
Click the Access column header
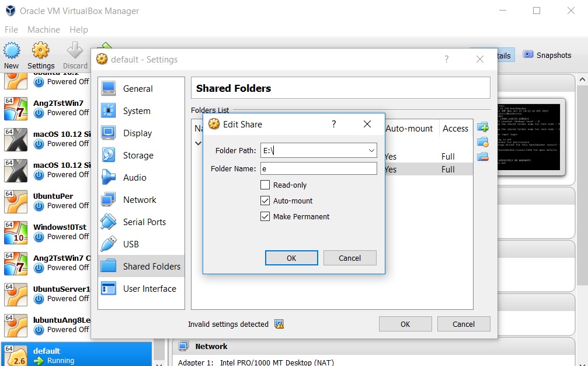click(455, 129)
